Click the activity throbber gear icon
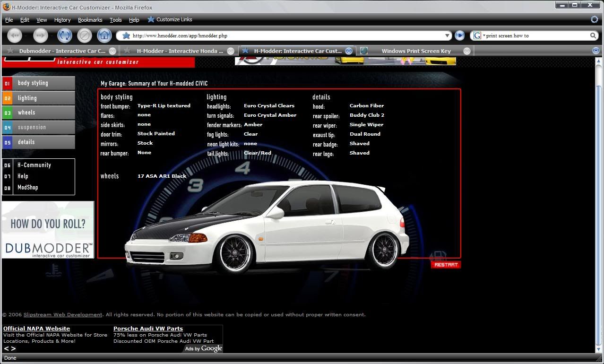This screenshot has height=364, width=604. [595, 19]
